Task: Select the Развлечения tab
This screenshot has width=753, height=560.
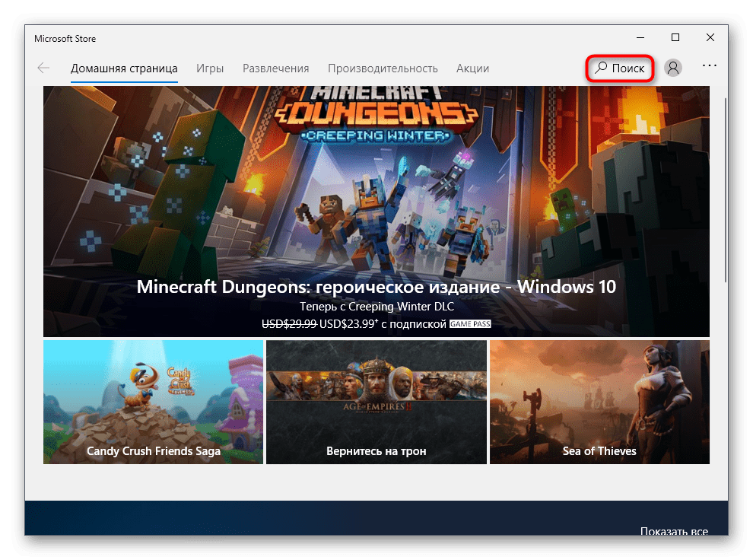Action: [x=275, y=68]
